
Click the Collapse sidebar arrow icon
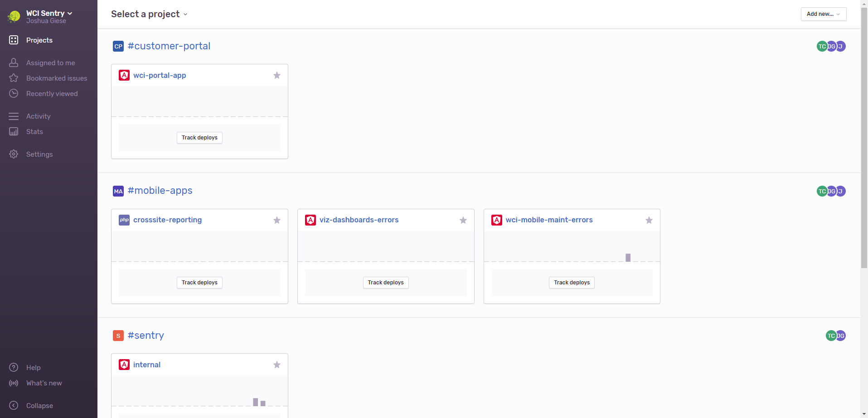tap(14, 406)
